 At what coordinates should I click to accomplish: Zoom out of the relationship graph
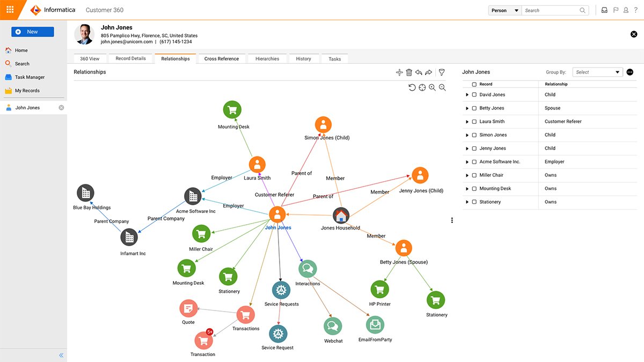click(x=442, y=87)
